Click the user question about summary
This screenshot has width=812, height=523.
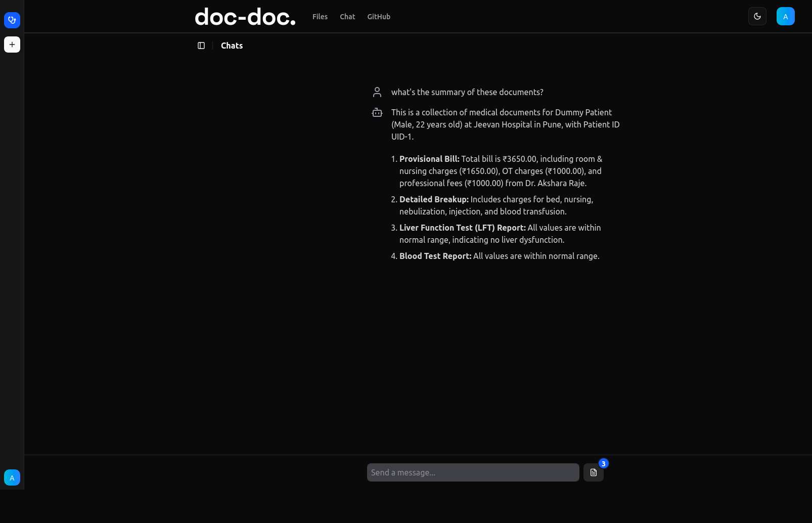tap(467, 92)
